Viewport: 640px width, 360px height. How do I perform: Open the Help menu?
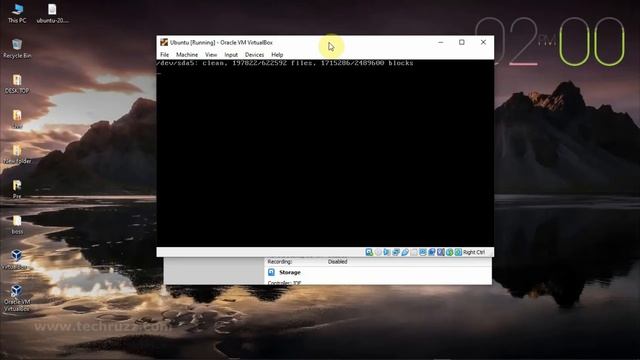point(277,55)
